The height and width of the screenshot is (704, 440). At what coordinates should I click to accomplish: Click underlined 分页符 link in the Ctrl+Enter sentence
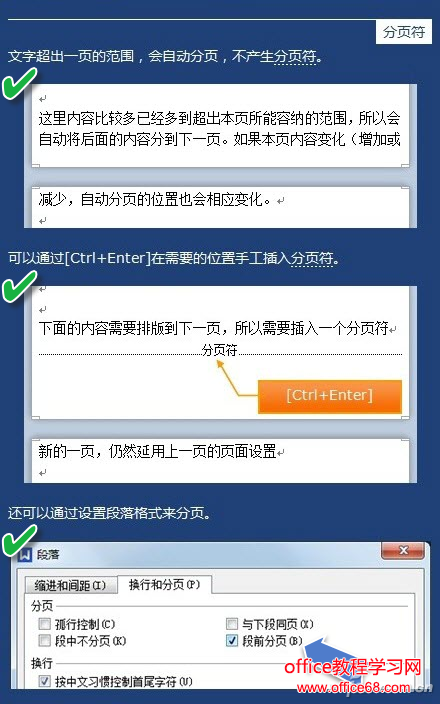pyautogui.click(x=312, y=258)
